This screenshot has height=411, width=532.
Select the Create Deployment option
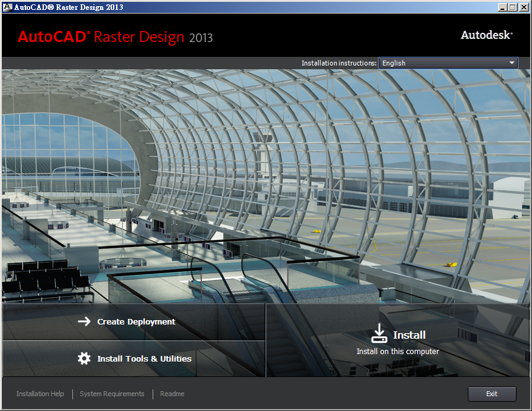click(x=136, y=321)
